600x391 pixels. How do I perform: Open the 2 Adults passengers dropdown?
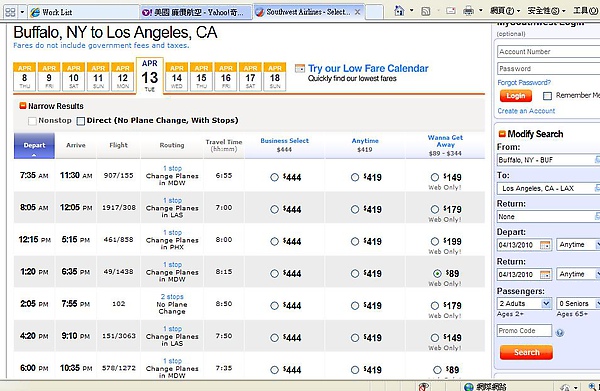tap(524, 303)
